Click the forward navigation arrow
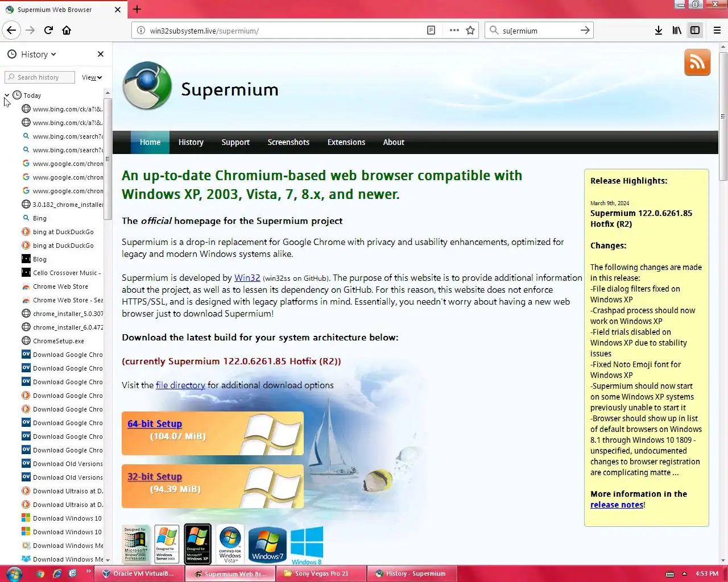The image size is (728, 582). click(x=30, y=30)
